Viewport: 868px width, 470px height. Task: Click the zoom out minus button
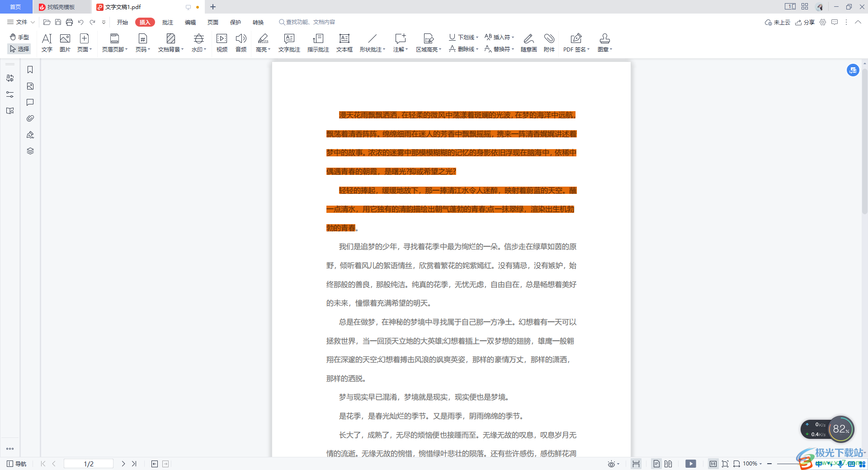coord(769,464)
